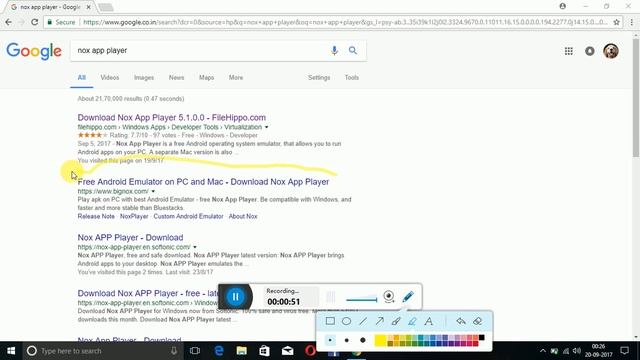Select the highlighter pen tool
This screenshot has width=640, height=360.
(412, 321)
